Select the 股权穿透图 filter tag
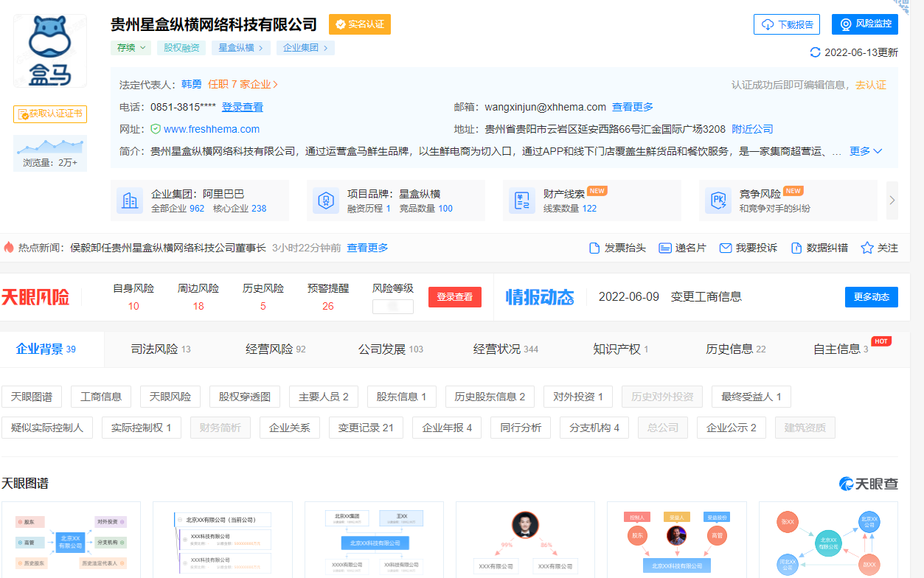924x578 pixels. click(245, 397)
